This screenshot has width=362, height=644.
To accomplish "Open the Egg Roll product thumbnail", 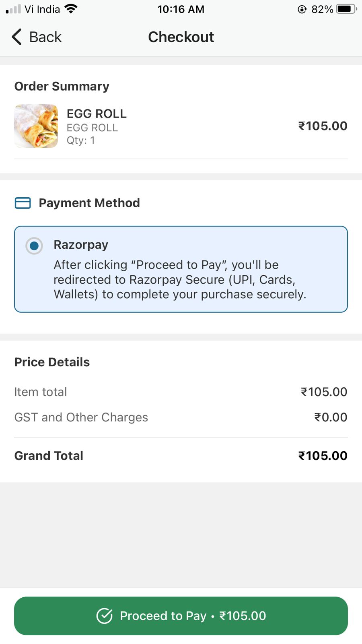I will [x=36, y=126].
